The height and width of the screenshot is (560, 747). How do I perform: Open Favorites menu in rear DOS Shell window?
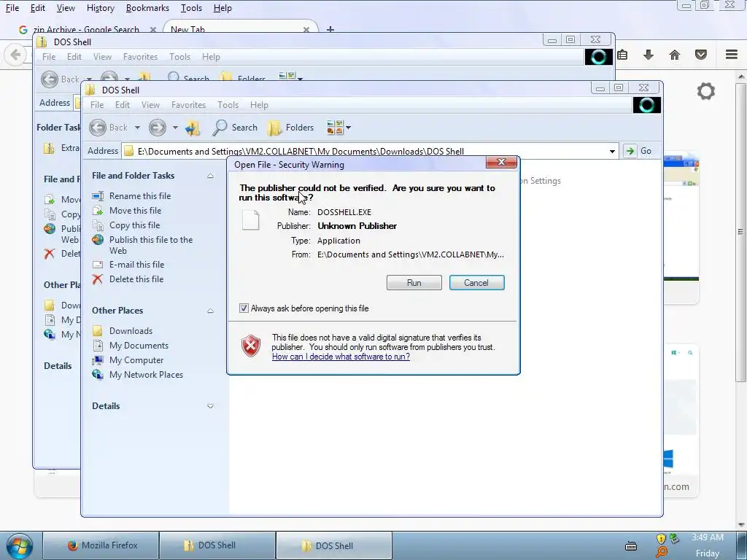pyautogui.click(x=141, y=57)
